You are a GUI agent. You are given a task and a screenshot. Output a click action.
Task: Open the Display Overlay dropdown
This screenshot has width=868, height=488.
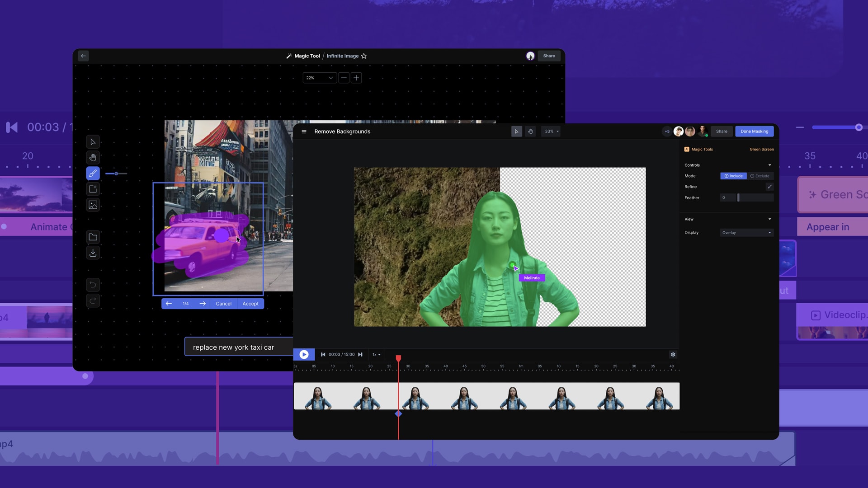pos(746,233)
